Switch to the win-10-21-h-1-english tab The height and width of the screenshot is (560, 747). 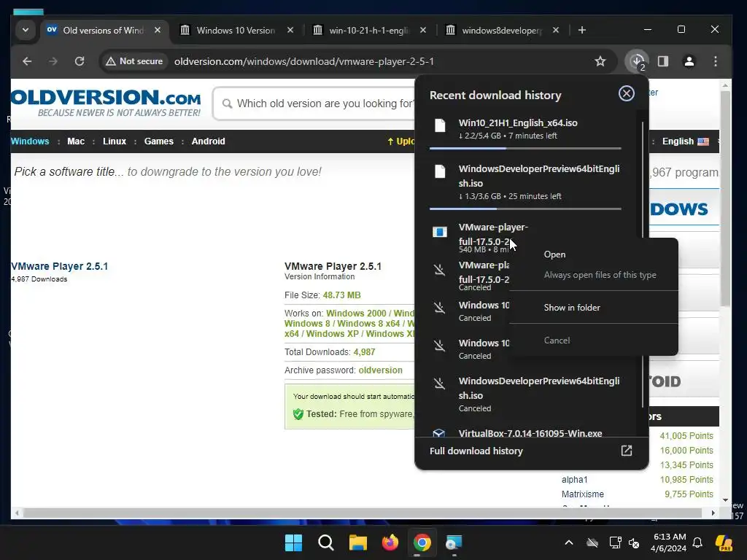368,31
